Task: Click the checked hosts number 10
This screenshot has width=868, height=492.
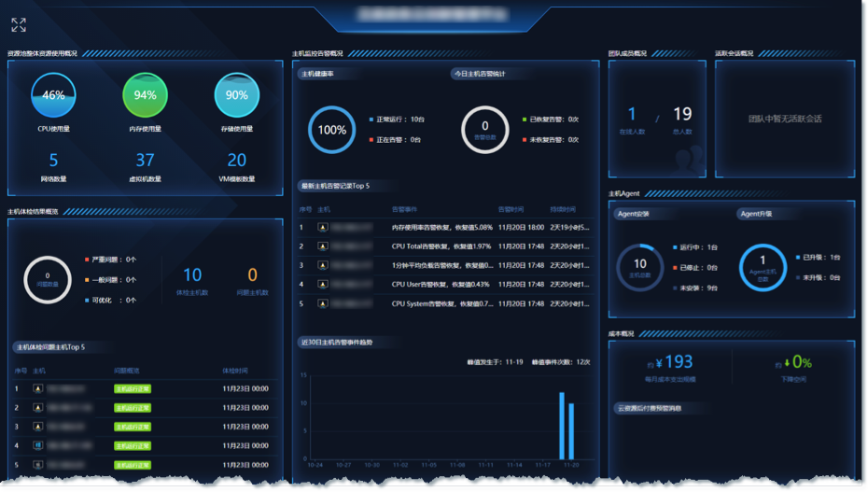Action: coord(192,275)
